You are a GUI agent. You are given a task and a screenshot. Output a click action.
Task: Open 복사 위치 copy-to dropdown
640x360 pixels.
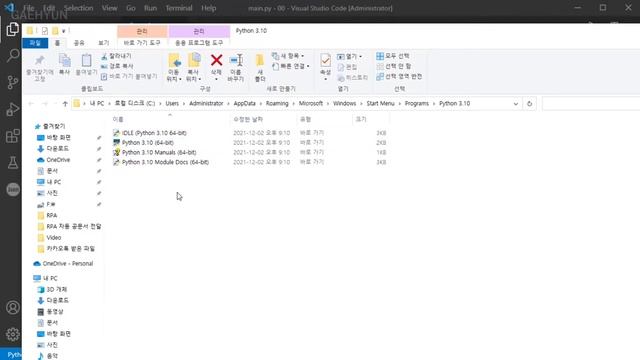pos(193,68)
